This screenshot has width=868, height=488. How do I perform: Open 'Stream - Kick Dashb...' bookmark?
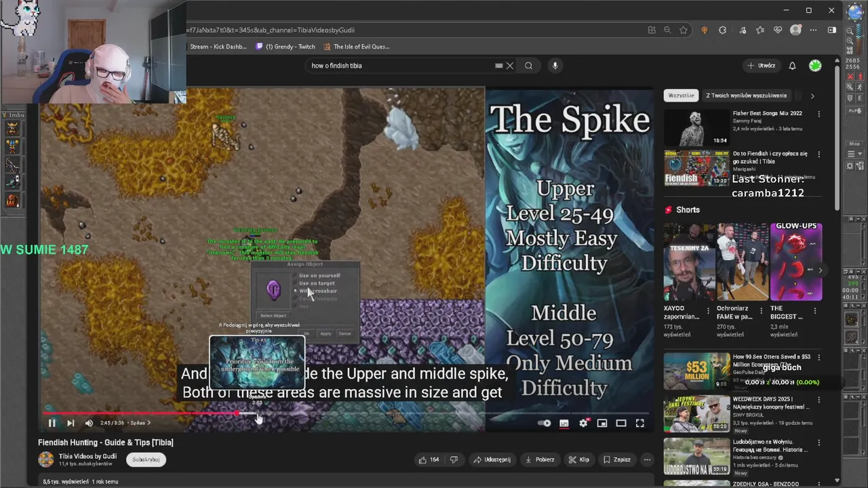click(218, 47)
